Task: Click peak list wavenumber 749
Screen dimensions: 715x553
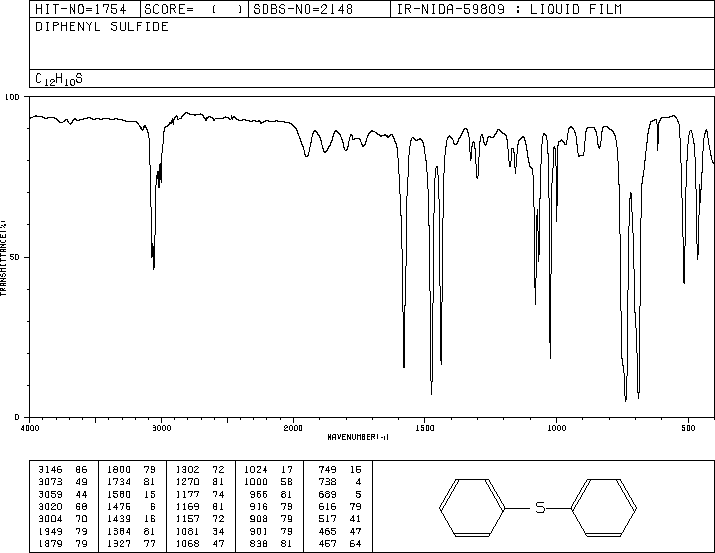Action: coord(327,470)
